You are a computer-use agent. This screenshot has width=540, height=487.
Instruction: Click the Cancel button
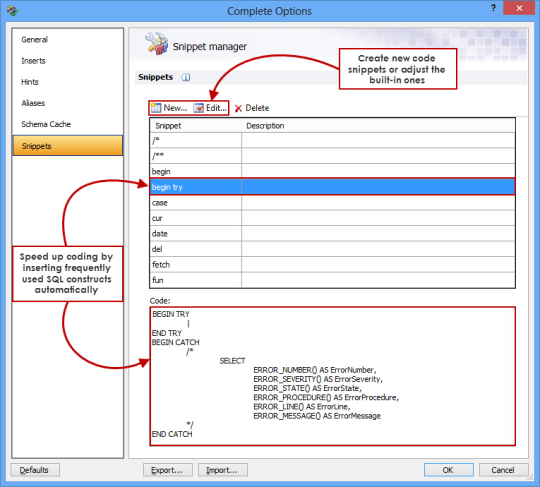click(503, 470)
